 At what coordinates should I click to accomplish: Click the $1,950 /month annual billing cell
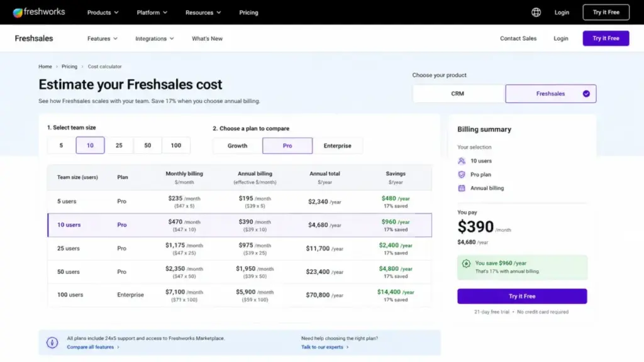255,272
